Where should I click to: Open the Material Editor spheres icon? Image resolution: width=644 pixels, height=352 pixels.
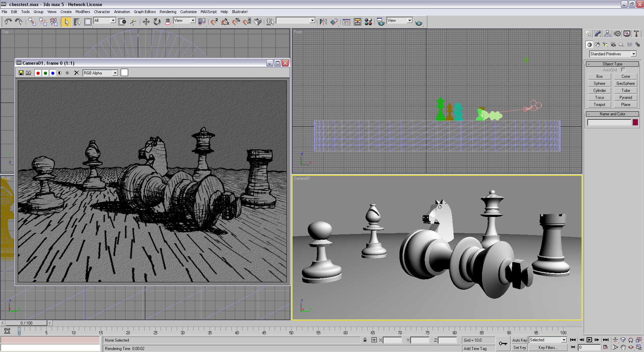coord(368,22)
